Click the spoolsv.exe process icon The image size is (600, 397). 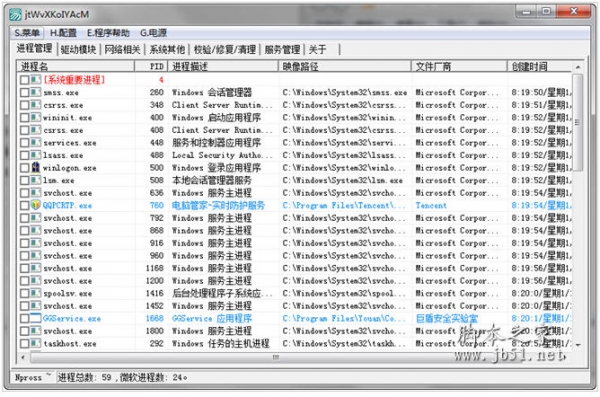pos(36,293)
